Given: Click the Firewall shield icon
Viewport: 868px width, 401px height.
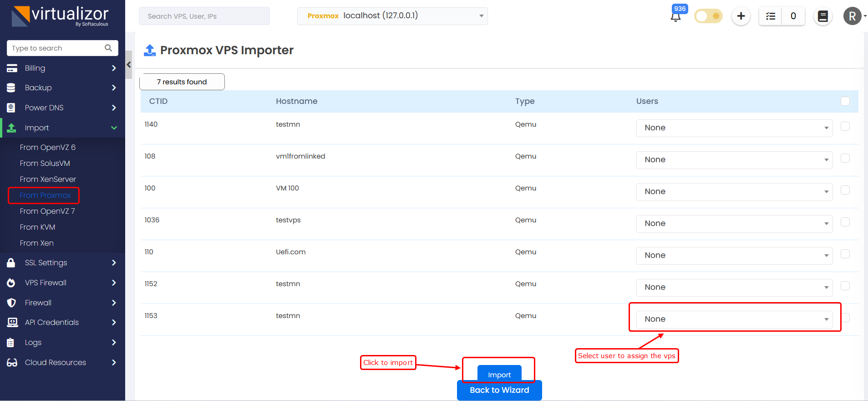Looking at the screenshot, I should 11,303.
